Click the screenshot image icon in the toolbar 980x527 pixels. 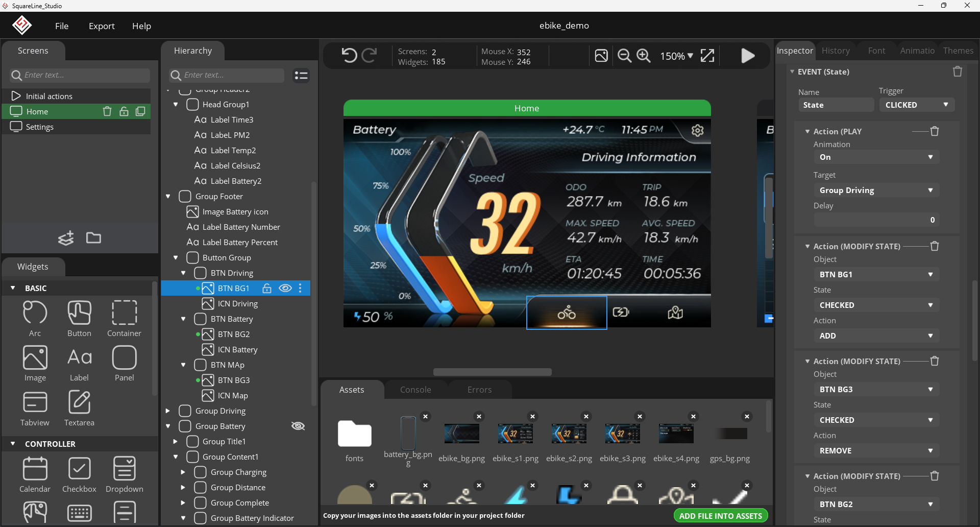[601, 56]
